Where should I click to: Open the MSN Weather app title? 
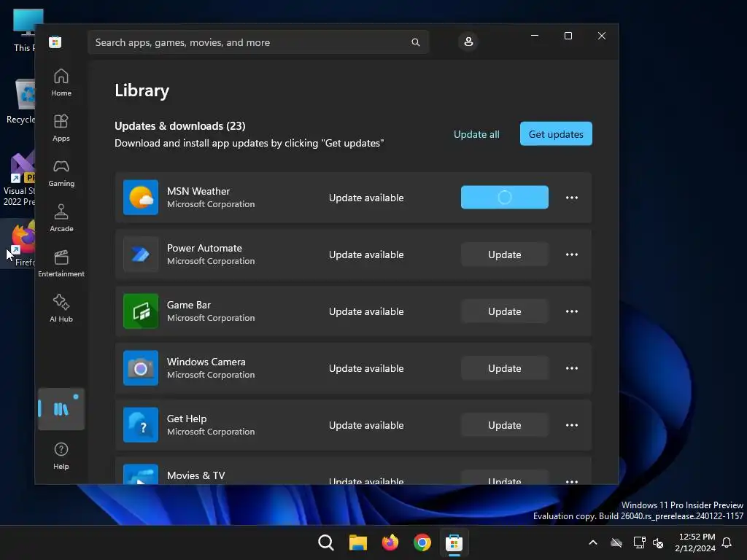pos(198,191)
